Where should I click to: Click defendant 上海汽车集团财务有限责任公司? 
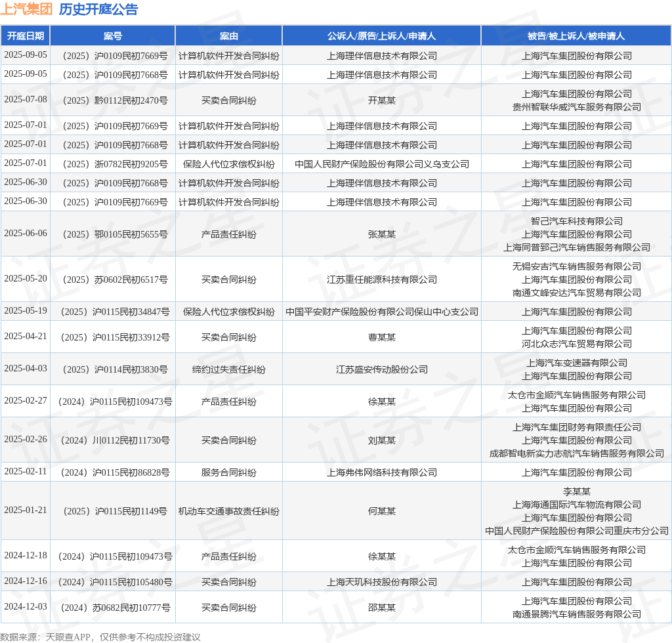(x=576, y=428)
